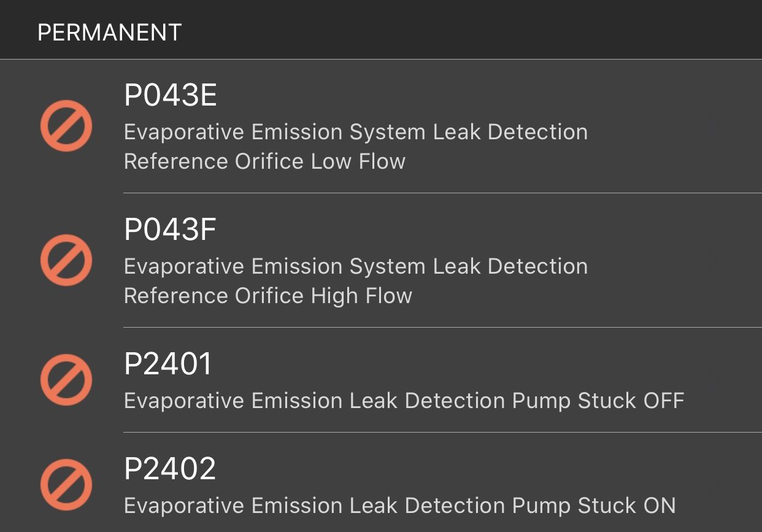Click the orange prohibited icon beside P2402

(x=66, y=485)
